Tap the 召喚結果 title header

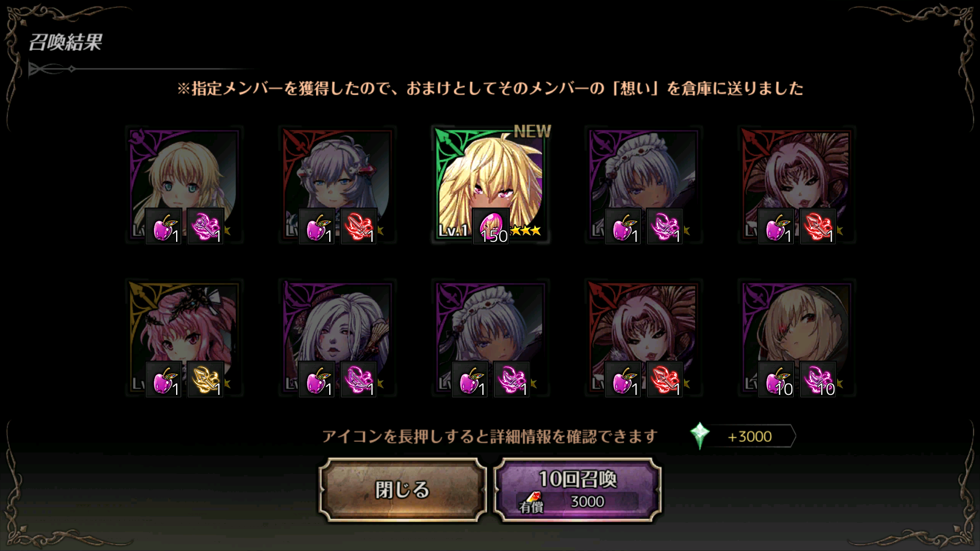(x=65, y=42)
